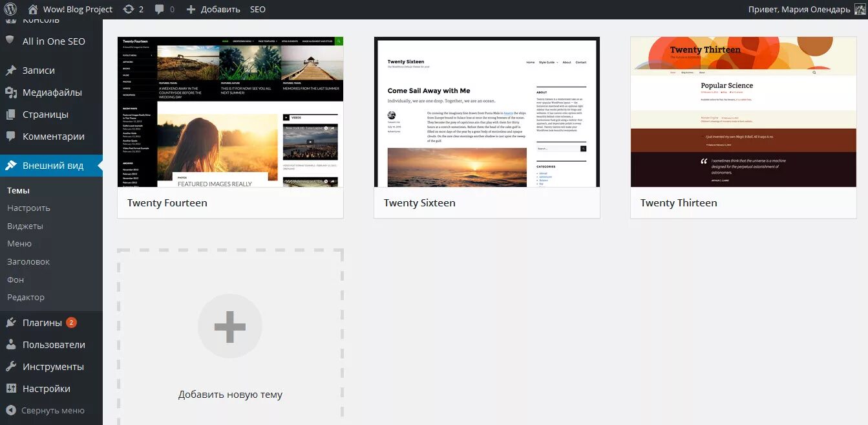Click the comments count 0 in admin bar
This screenshot has height=425, width=868.
172,9
